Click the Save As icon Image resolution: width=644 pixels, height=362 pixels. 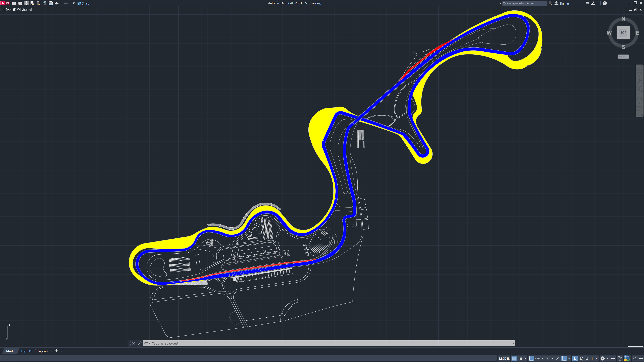tap(32, 4)
